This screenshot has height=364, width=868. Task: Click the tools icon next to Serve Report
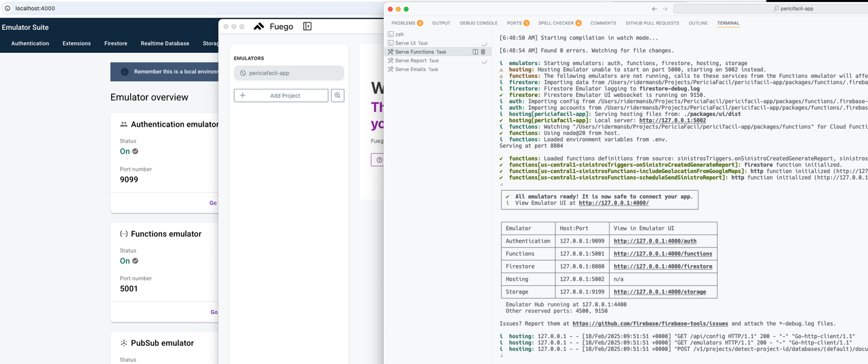click(391, 60)
